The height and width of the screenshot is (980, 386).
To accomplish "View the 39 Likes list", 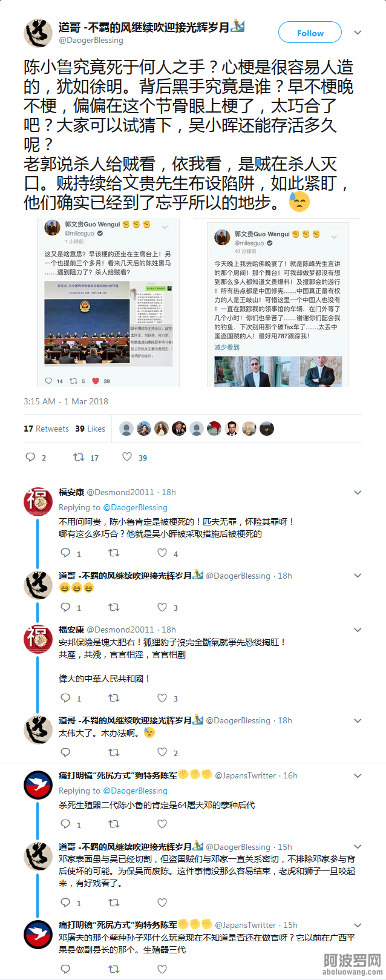I will [x=90, y=429].
